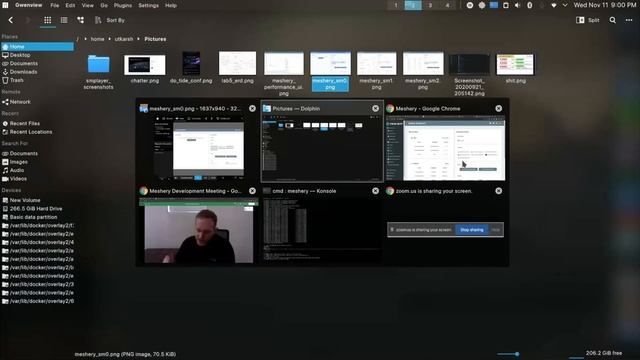Select do_tide_conf.png file
This screenshot has height=360, width=640.
point(191,68)
